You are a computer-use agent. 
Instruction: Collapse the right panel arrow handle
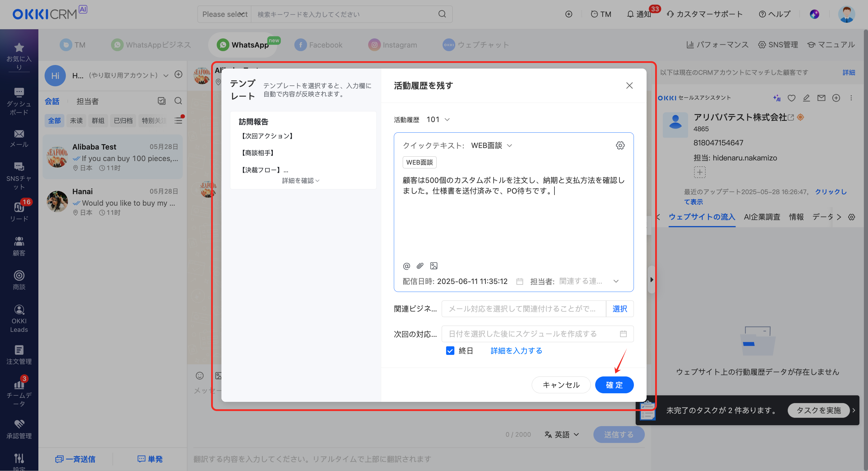click(651, 280)
